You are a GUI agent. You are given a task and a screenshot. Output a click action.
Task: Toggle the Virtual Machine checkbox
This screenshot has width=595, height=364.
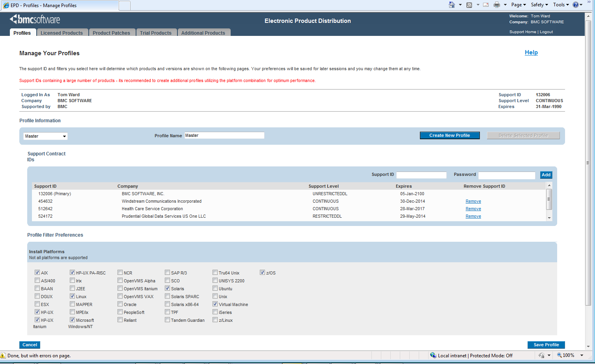(215, 304)
